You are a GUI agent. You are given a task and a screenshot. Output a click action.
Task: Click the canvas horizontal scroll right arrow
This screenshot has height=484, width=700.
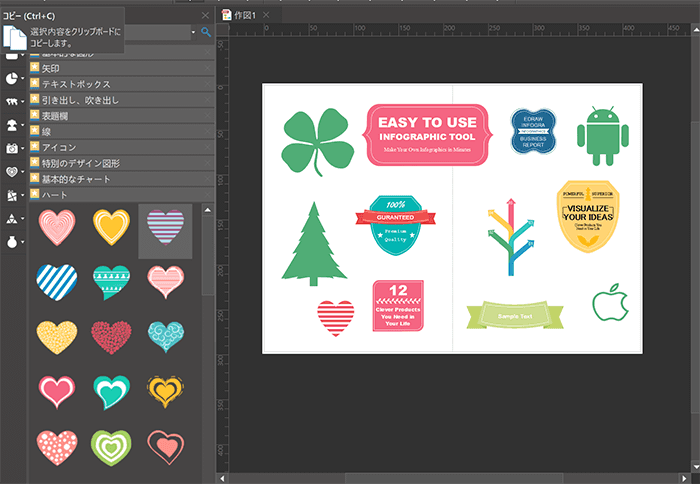(684, 478)
